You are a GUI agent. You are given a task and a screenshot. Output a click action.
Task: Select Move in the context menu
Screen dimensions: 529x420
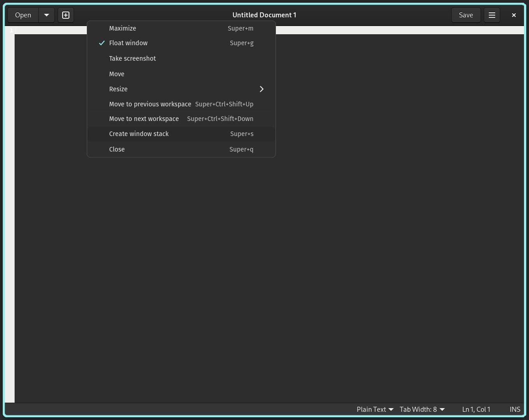tap(116, 73)
